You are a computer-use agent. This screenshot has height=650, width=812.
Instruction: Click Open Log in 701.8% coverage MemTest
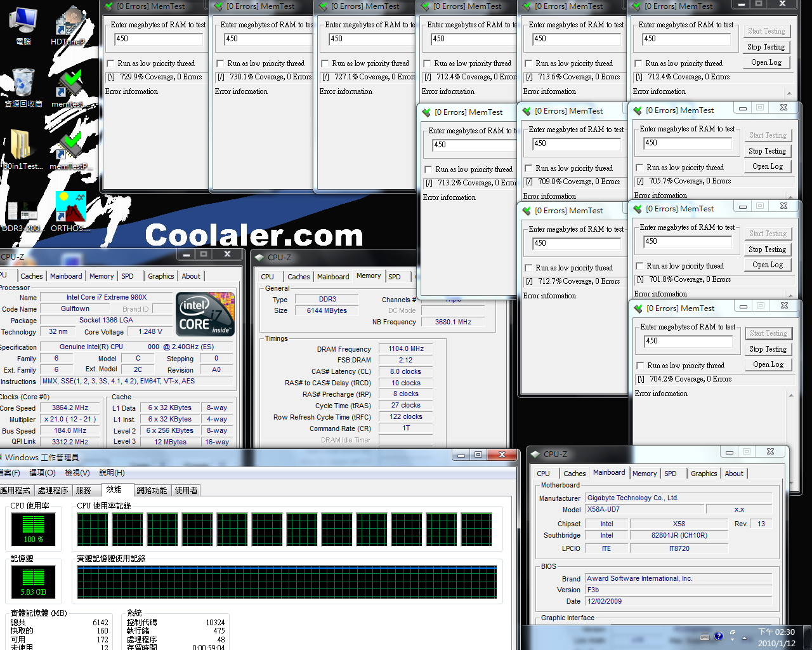click(x=767, y=265)
